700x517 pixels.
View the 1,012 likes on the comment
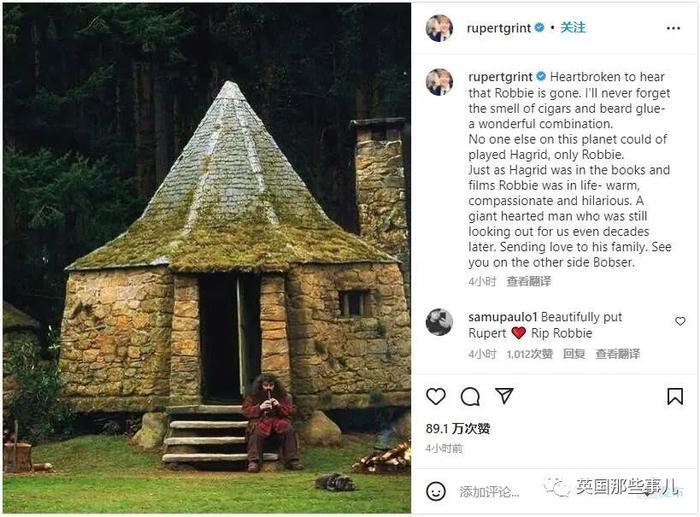(x=530, y=353)
